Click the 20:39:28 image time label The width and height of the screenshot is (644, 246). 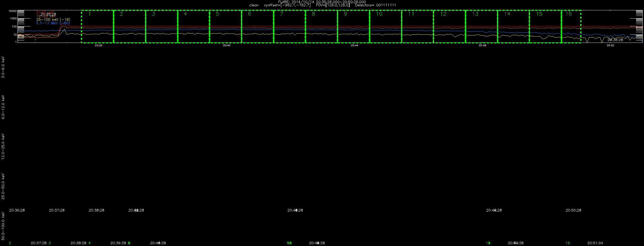click(118, 243)
